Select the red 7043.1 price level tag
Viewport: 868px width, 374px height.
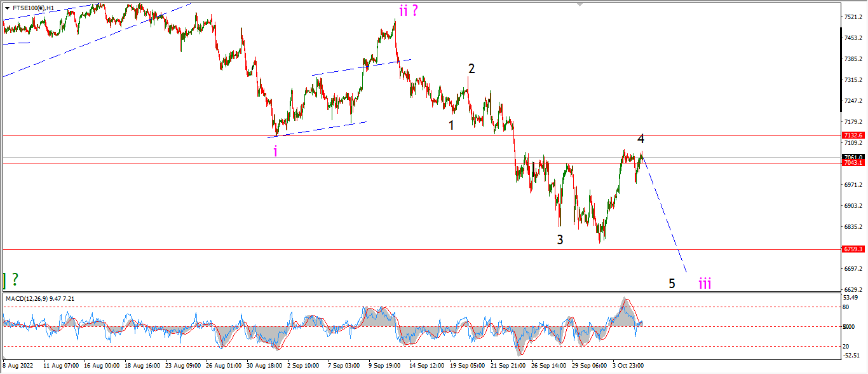tap(853, 163)
